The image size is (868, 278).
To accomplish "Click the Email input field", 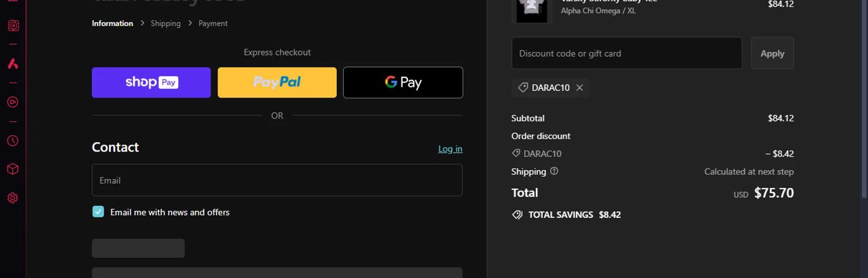I will click(x=277, y=180).
